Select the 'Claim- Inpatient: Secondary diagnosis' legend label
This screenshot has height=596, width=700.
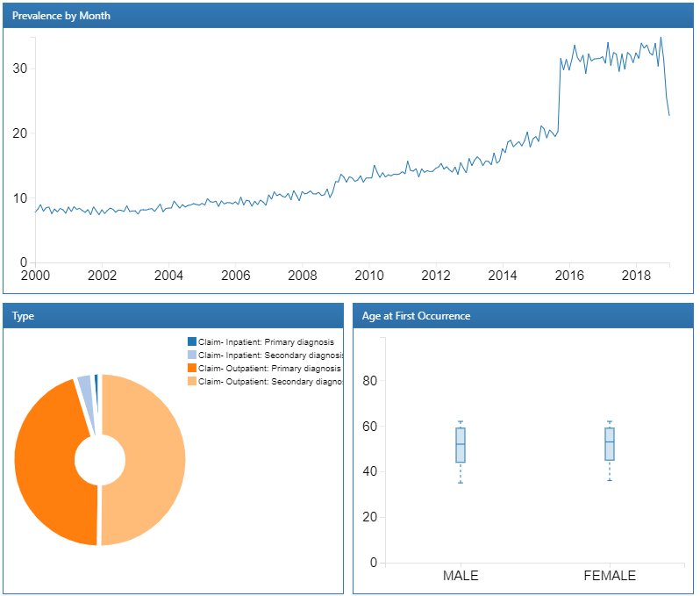click(x=270, y=355)
